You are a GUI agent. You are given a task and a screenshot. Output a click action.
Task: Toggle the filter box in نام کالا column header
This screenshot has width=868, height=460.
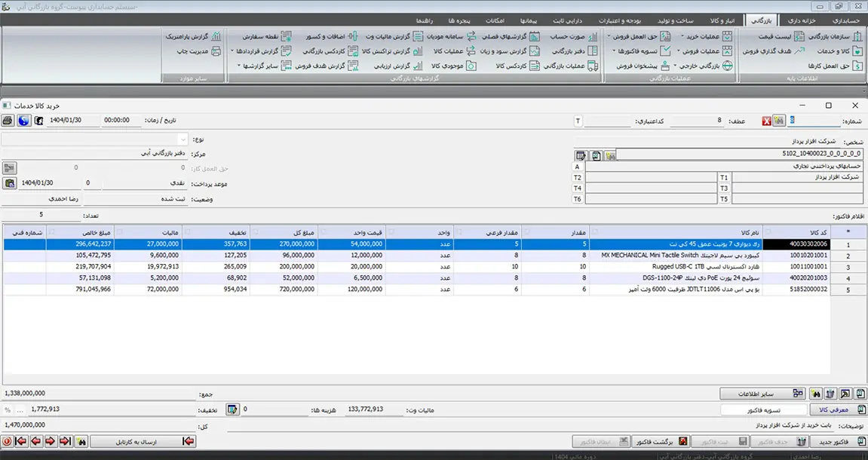594,232
